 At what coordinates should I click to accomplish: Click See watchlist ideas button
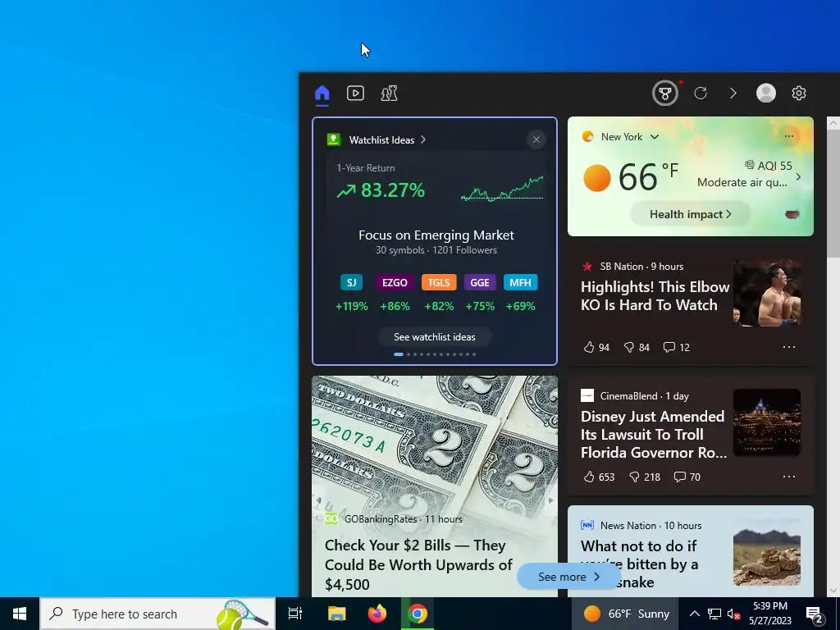(435, 337)
